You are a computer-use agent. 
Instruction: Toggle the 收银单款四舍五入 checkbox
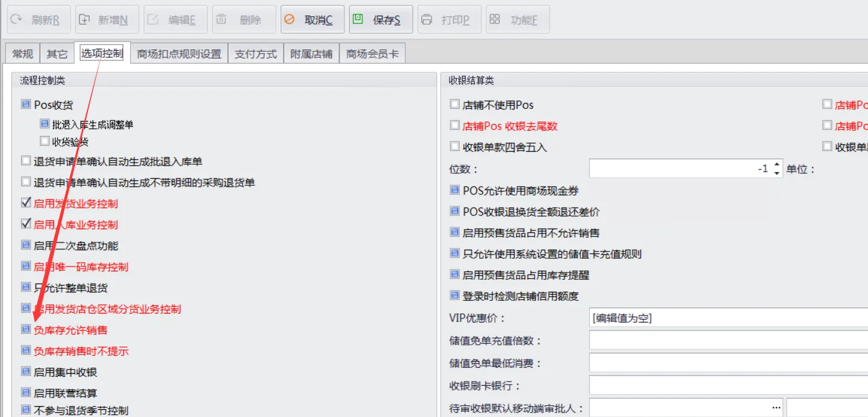[x=455, y=147]
